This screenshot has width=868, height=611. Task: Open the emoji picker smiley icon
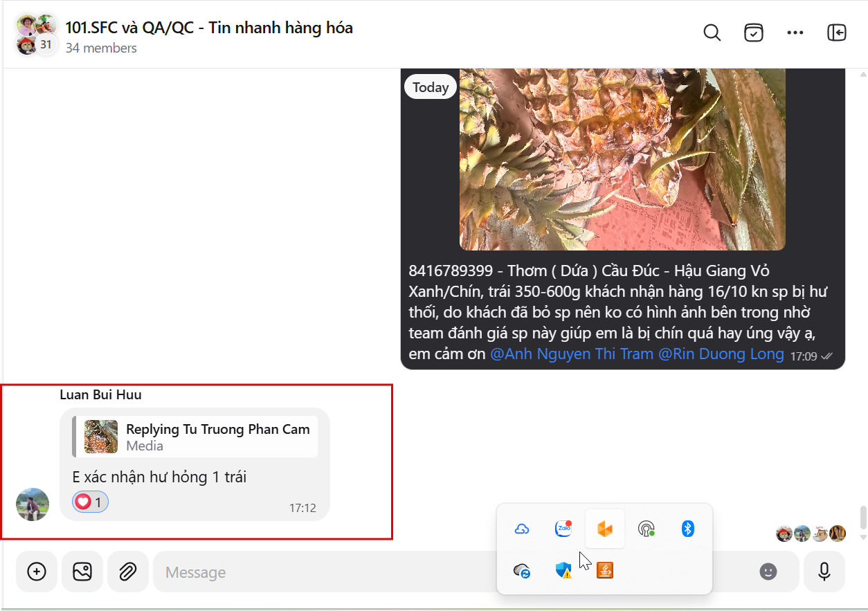tap(768, 572)
